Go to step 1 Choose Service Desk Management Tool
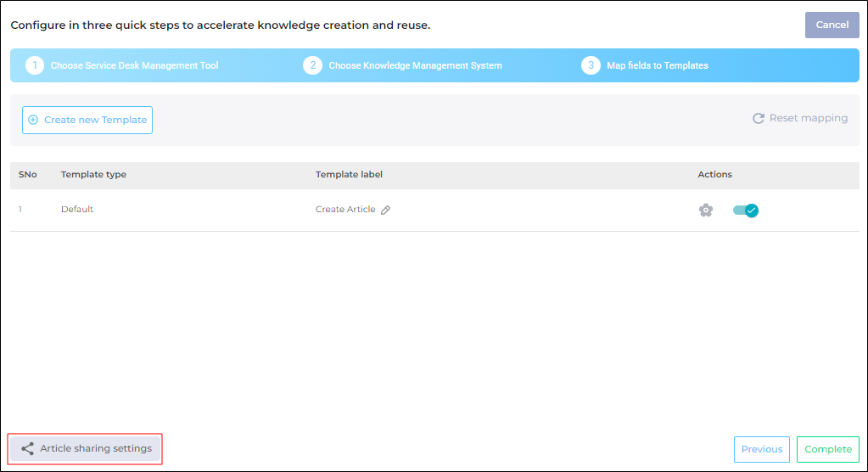This screenshot has height=472, width=868. tap(122, 65)
